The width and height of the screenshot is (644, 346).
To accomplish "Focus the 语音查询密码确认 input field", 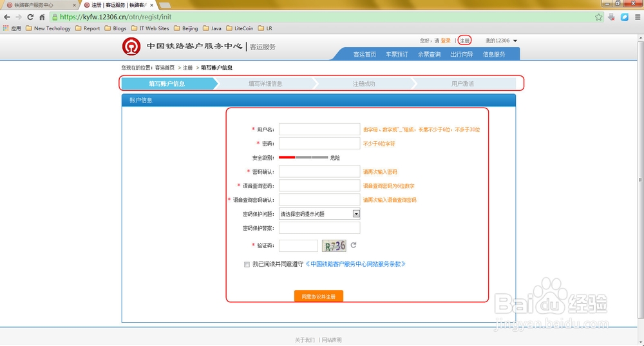I will 319,200.
